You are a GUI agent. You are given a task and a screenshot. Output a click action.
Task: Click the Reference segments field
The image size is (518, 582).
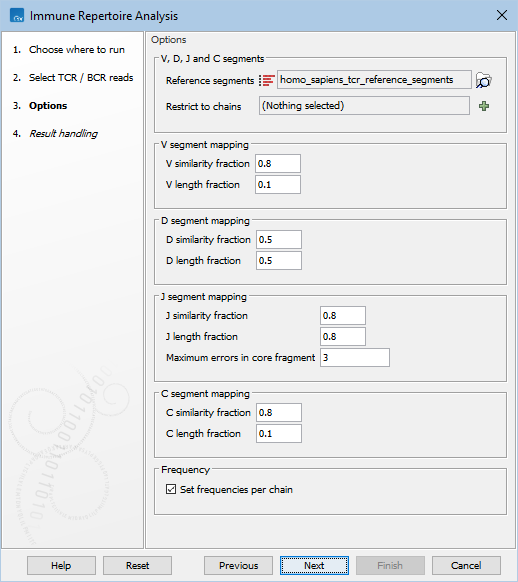point(374,80)
